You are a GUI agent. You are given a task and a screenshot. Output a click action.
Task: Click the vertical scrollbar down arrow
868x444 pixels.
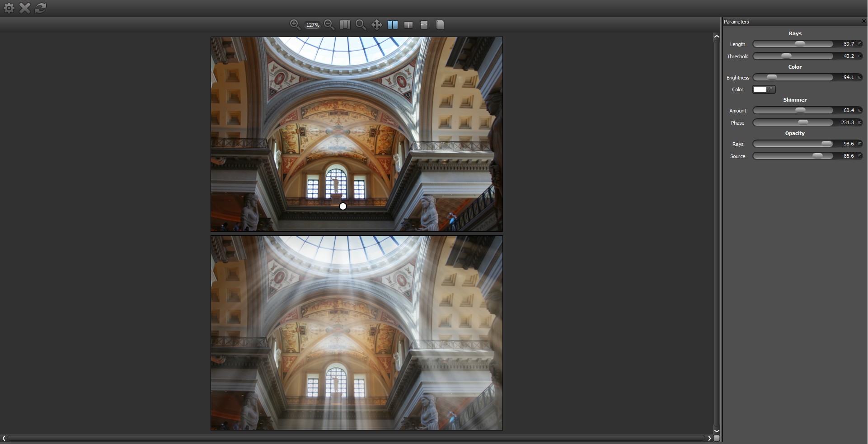(717, 431)
